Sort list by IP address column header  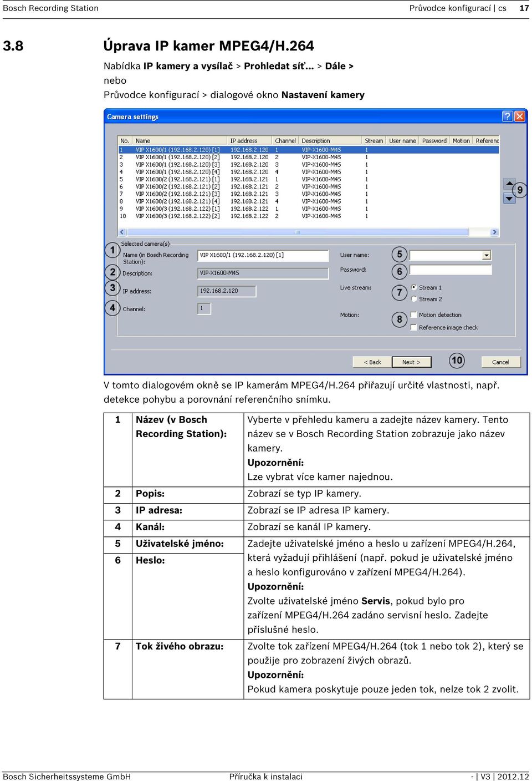pos(250,141)
